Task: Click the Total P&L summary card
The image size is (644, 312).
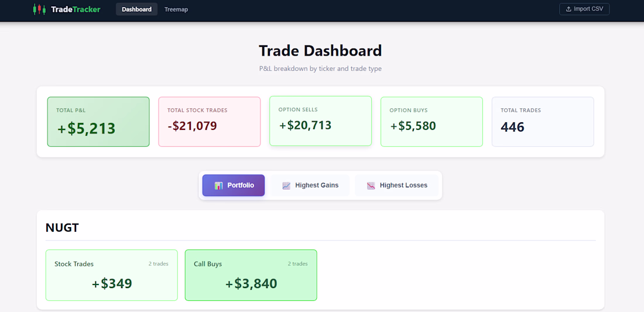Action: coord(98,122)
